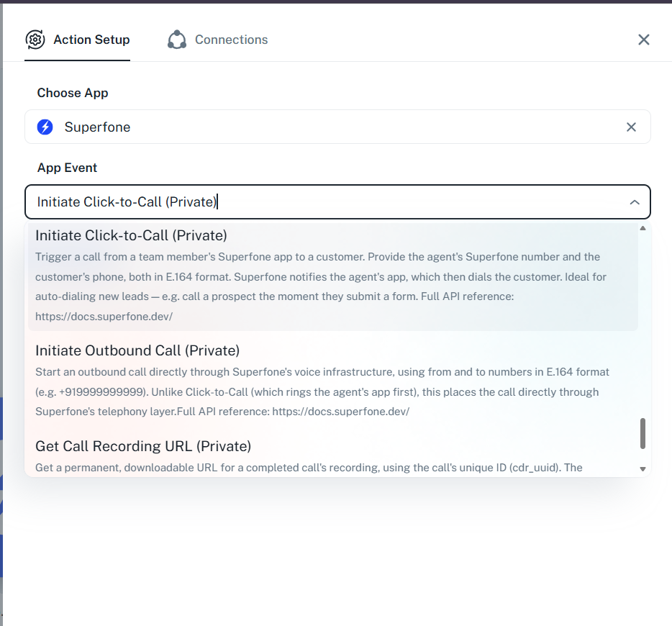672x626 pixels.
Task: Clear the selected Superfone app
Action: click(631, 127)
